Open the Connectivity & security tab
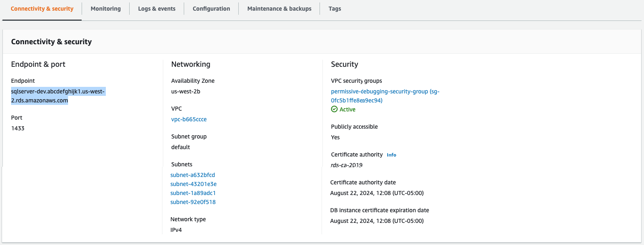The height and width of the screenshot is (245, 644). (42, 9)
